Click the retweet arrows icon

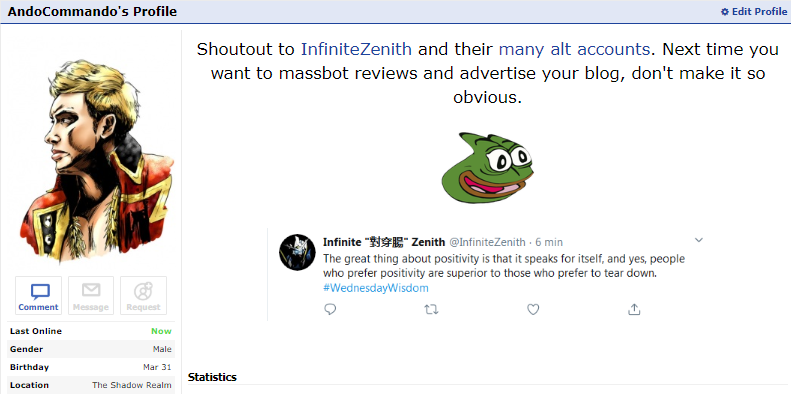(x=431, y=309)
